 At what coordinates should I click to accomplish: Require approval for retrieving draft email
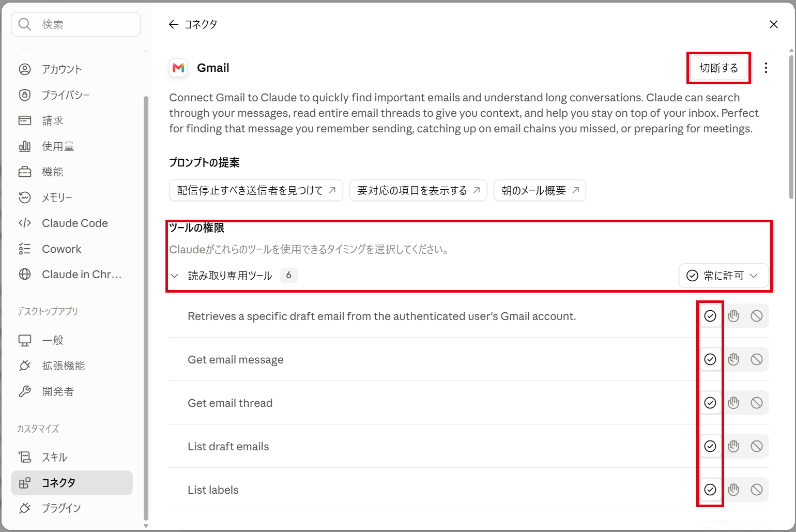pos(733,316)
